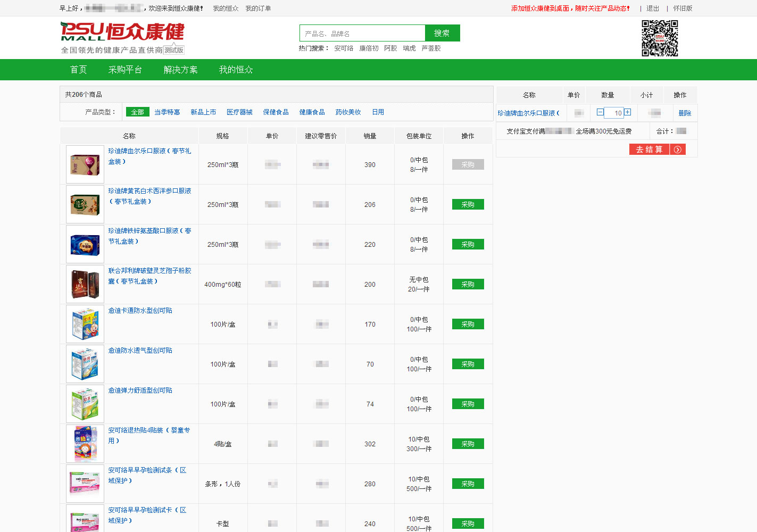
Task: Click gray 采购 button for 珍迪牌血尔乐口服液
Action: click(x=468, y=164)
